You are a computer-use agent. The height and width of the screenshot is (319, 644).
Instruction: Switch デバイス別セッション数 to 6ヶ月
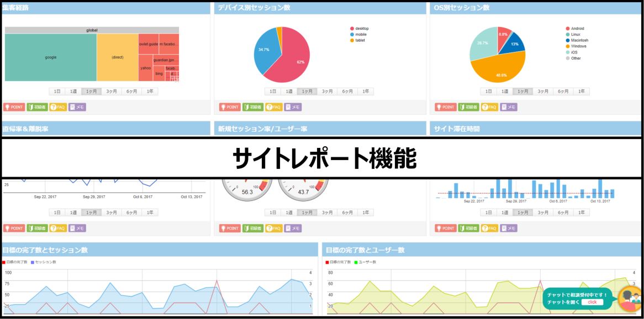[x=347, y=92]
